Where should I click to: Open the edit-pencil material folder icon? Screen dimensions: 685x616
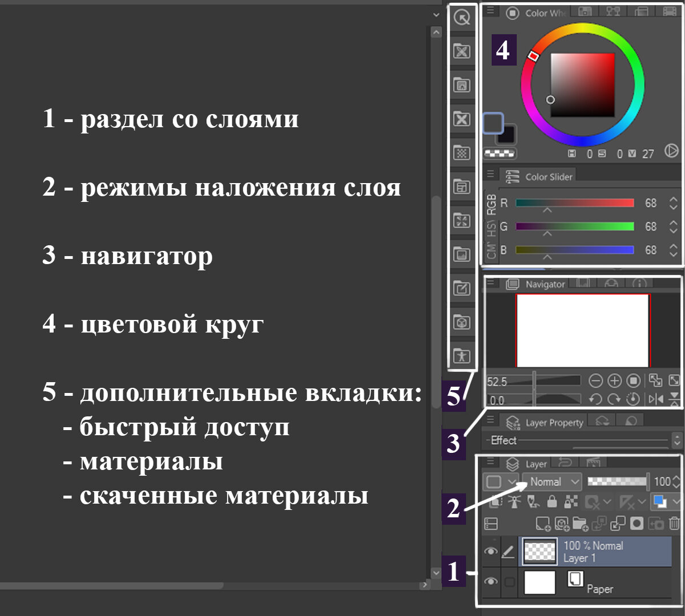[462, 288]
